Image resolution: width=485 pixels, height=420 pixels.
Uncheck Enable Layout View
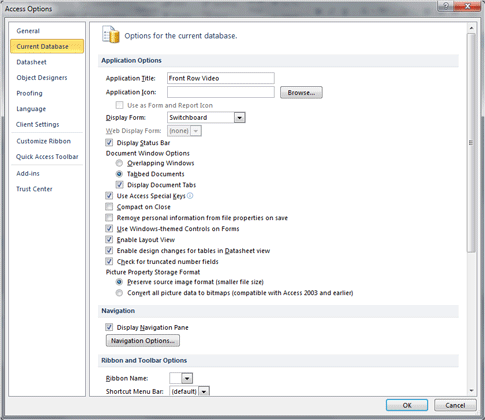point(109,239)
